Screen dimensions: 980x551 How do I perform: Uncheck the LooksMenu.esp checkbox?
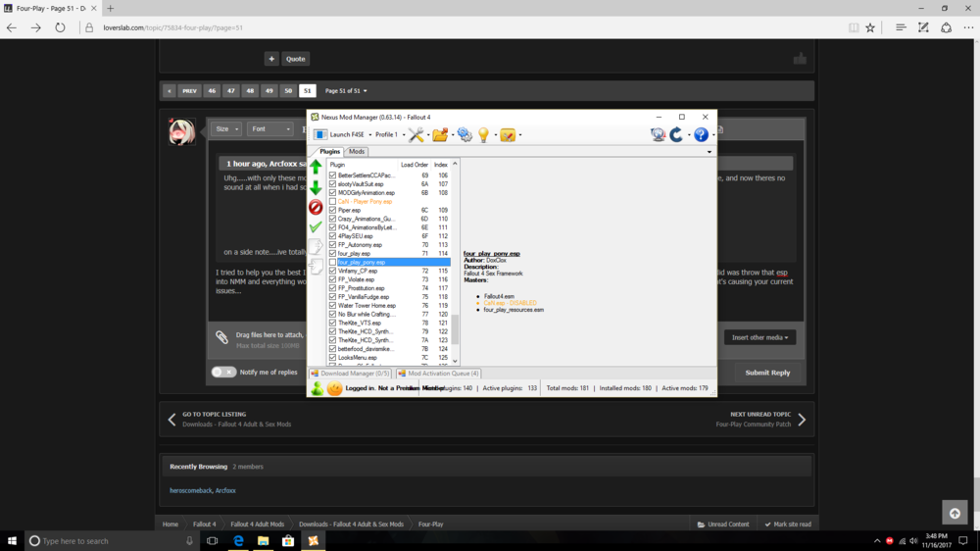click(332, 358)
